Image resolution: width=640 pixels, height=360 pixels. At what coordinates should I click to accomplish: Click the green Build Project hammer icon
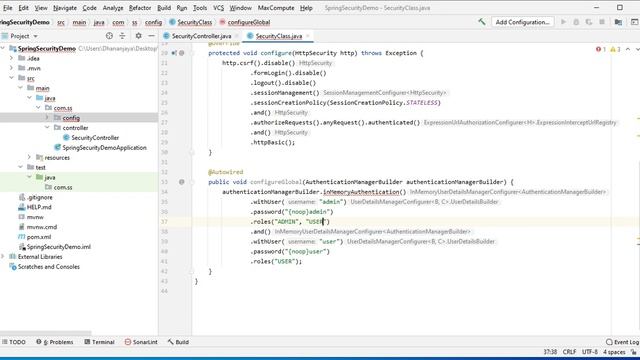point(482,22)
